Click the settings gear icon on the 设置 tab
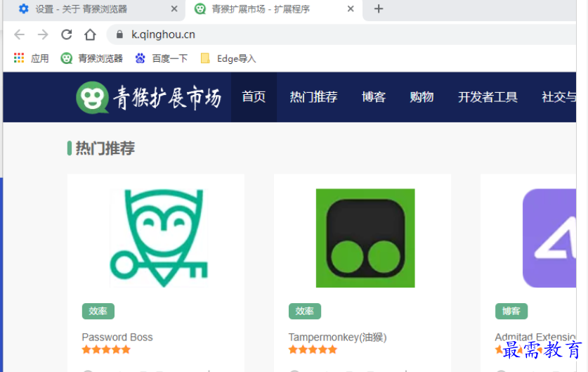588x372 pixels. pos(24,8)
